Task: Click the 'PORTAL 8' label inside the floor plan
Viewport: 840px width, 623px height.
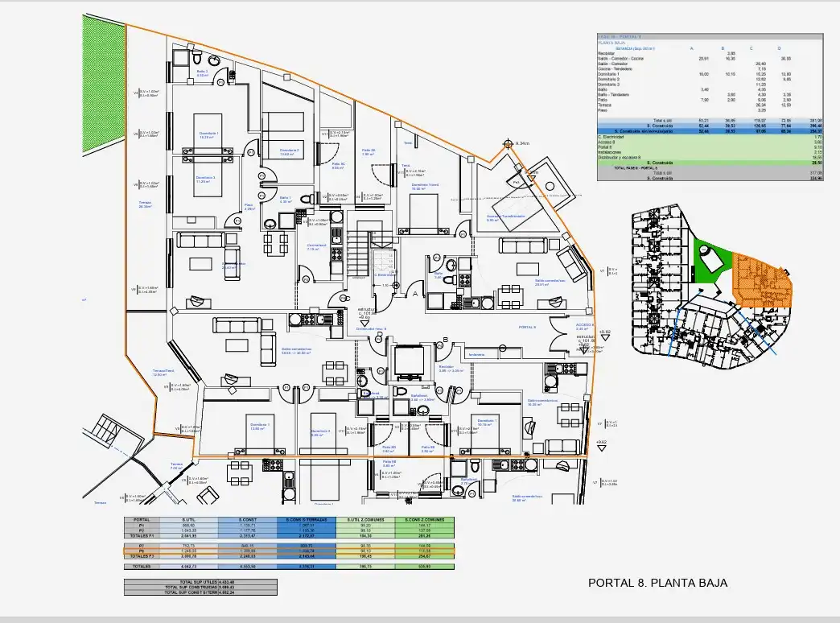Action: coord(527,327)
